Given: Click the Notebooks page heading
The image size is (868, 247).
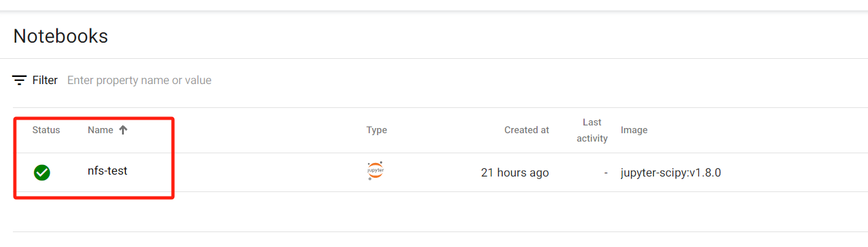Looking at the screenshot, I should (61, 36).
